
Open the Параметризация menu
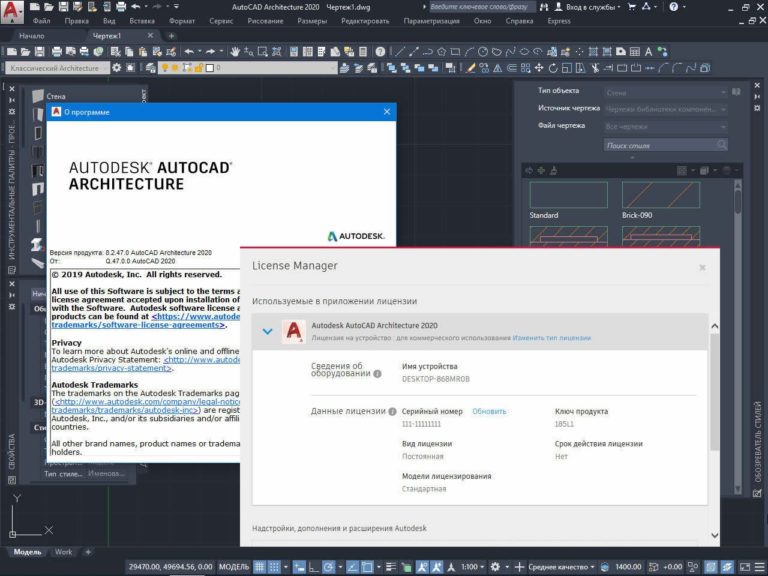coord(432,21)
